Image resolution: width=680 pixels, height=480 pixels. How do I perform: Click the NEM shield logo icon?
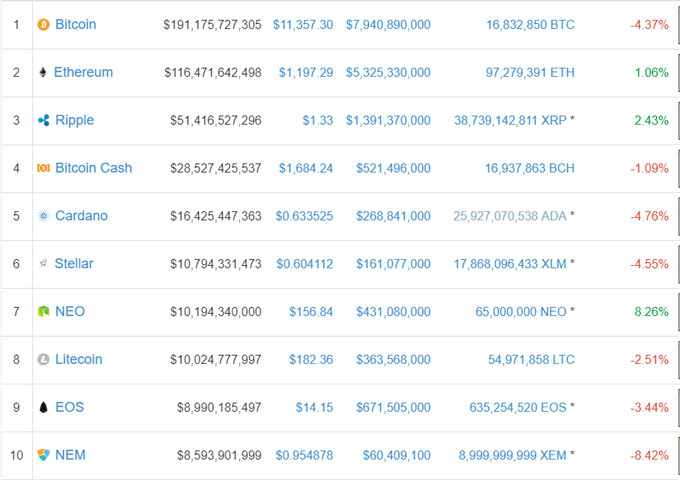pos(43,455)
